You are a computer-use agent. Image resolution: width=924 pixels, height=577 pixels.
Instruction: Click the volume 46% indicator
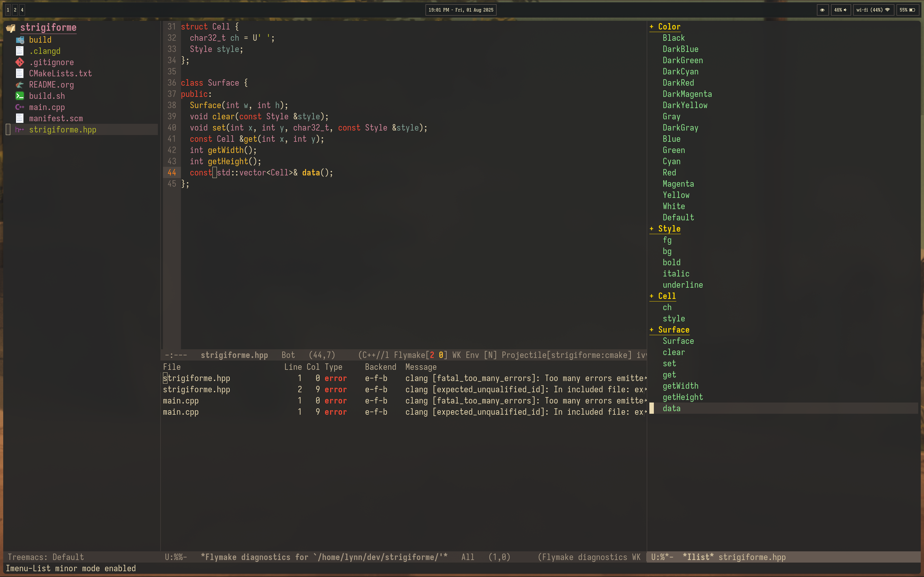840,10
